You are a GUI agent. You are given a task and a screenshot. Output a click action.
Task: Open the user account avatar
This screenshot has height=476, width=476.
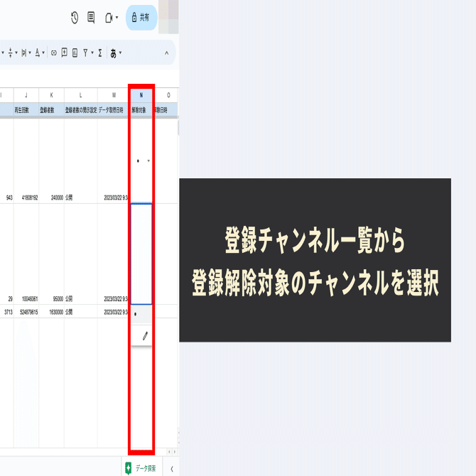tap(168, 17)
